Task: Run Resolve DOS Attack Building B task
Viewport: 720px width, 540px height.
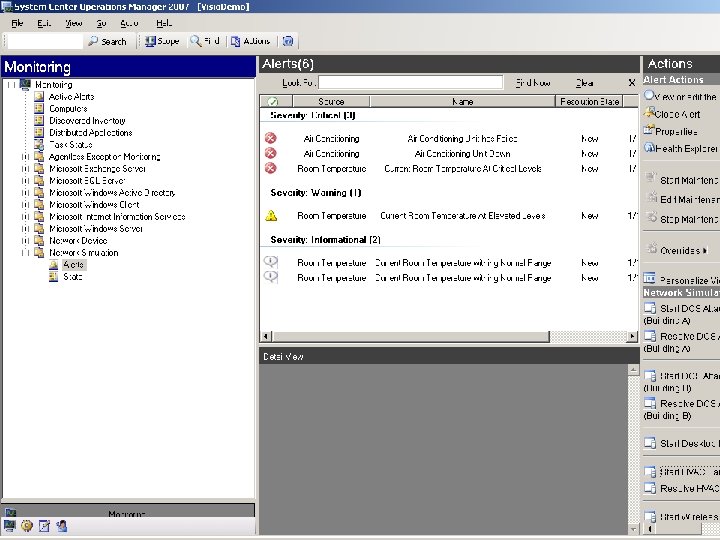Action: [681, 409]
